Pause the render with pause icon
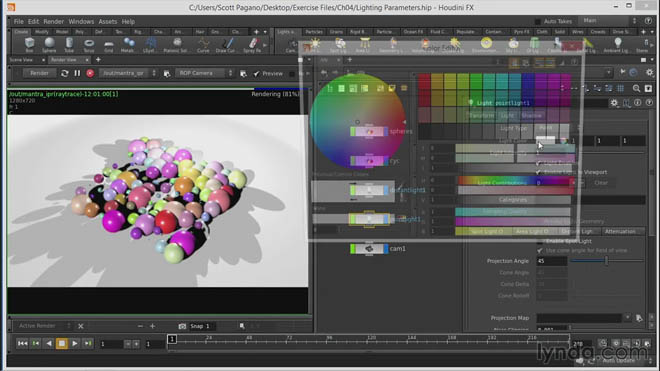This screenshot has width=660, height=371. click(77, 73)
